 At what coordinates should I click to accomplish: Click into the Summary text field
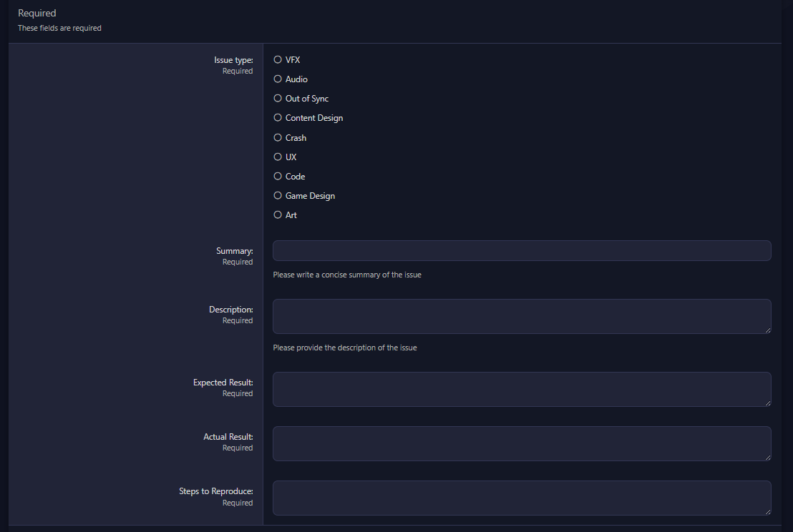coord(521,251)
